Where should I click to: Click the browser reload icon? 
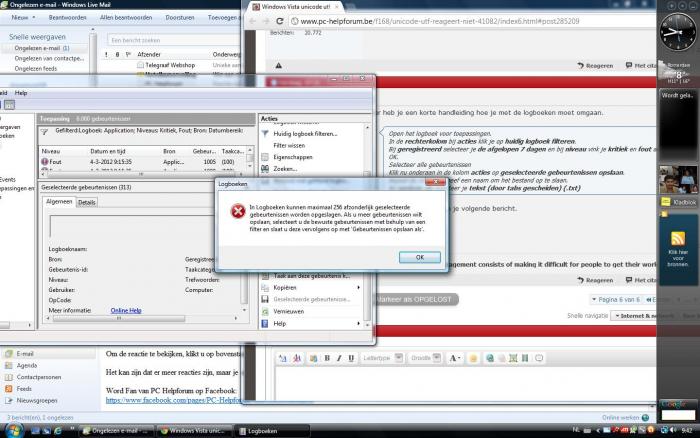279,21
